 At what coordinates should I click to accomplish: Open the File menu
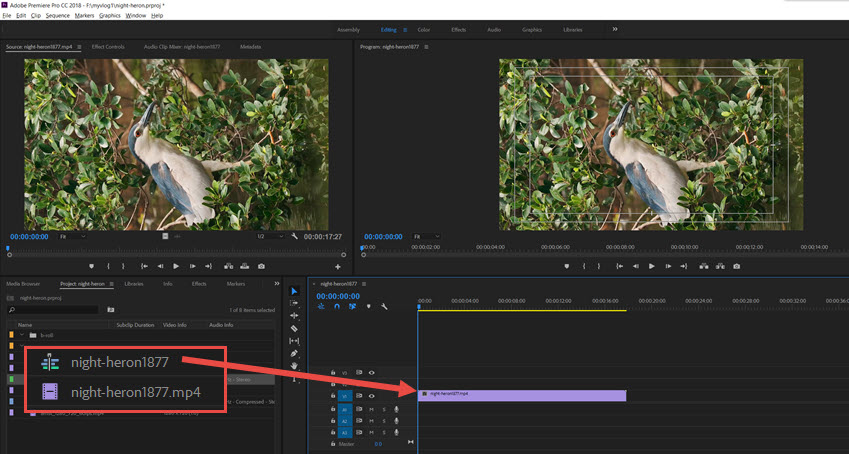pos(7,16)
